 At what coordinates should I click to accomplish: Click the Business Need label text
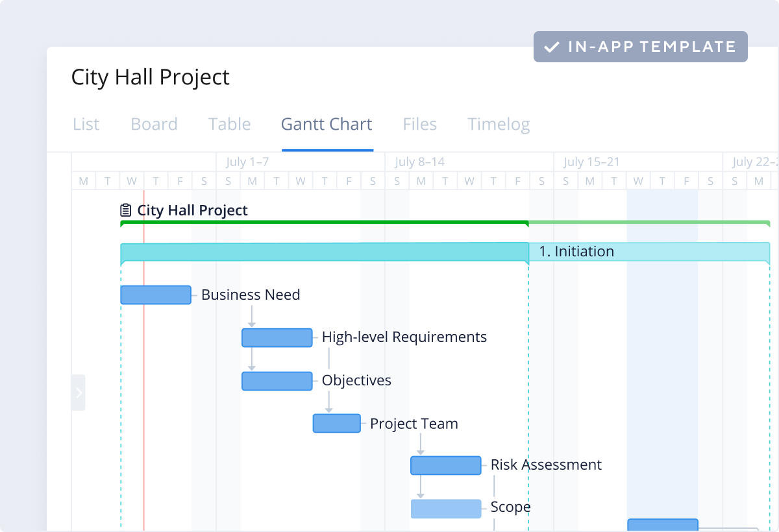pos(251,295)
